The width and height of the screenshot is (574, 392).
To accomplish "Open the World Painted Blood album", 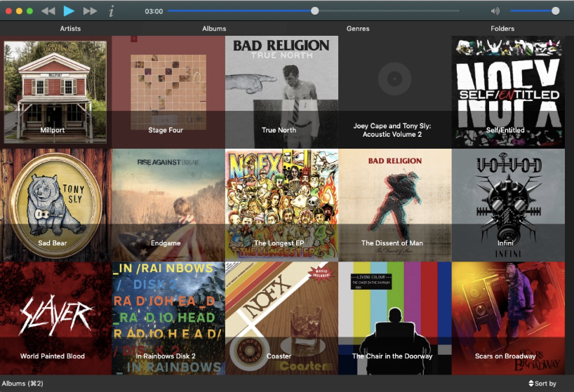I will [55, 318].
